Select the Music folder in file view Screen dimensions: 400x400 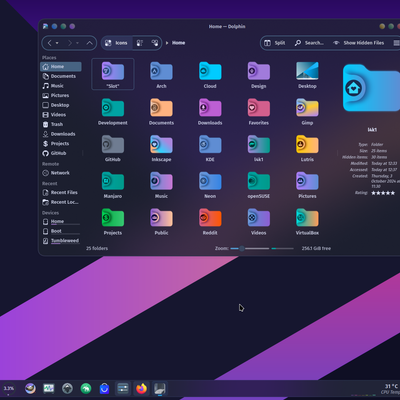161,185
